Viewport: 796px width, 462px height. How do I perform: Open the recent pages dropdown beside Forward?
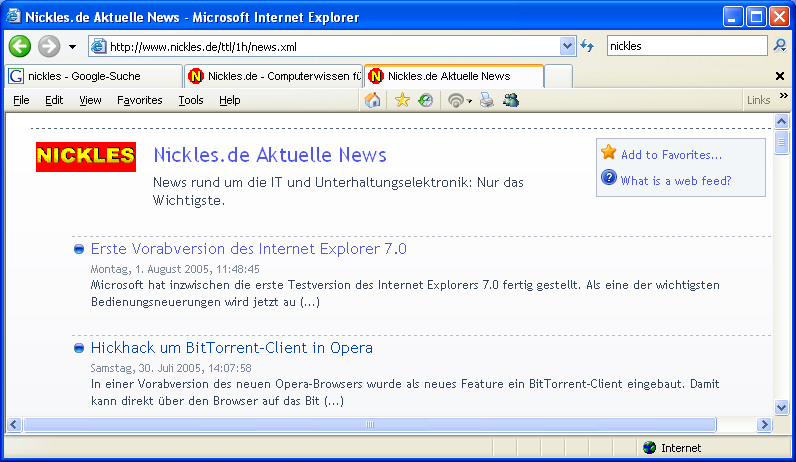73,47
